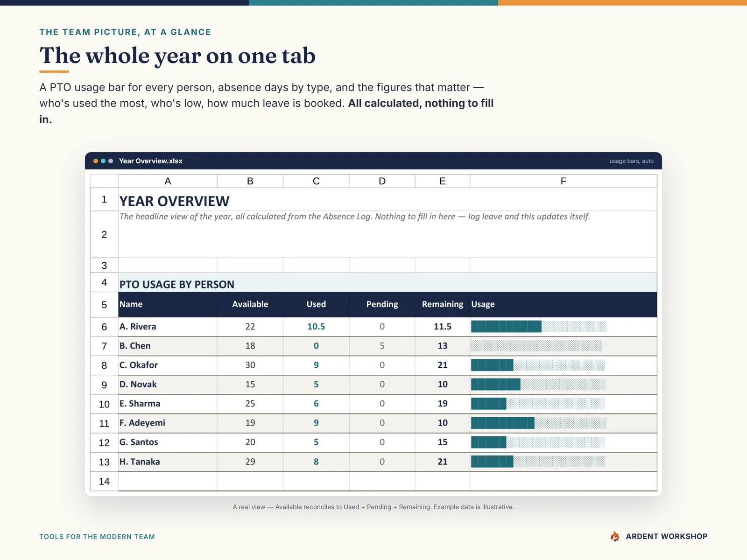This screenshot has height=560, width=747.
Task: Select the H. Tanaka name cell
Action: point(168,462)
